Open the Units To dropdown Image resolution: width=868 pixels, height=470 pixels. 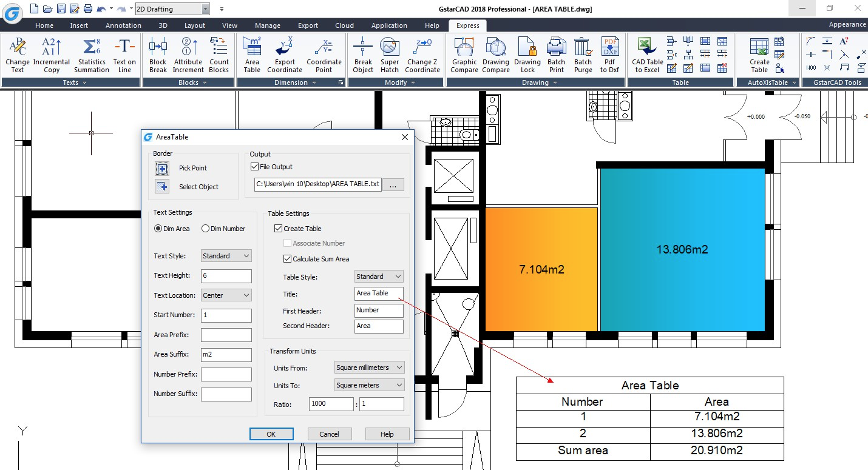tap(370, 385)
